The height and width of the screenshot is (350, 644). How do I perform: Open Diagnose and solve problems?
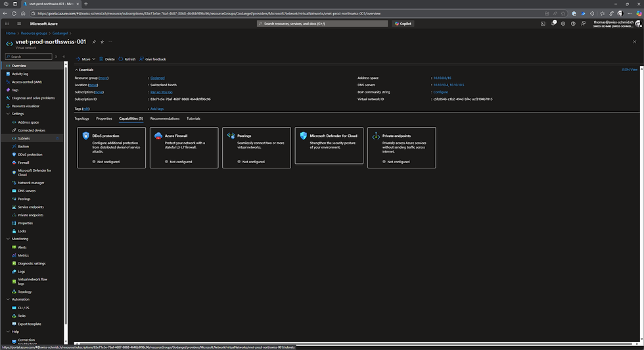33,98
